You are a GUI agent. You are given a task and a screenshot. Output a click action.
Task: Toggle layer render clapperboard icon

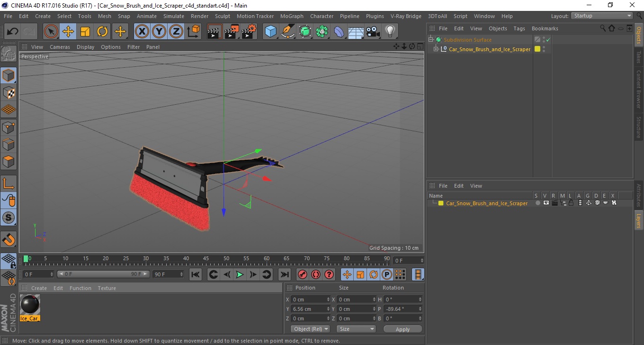pyautogui.click(x=555, y=203)
